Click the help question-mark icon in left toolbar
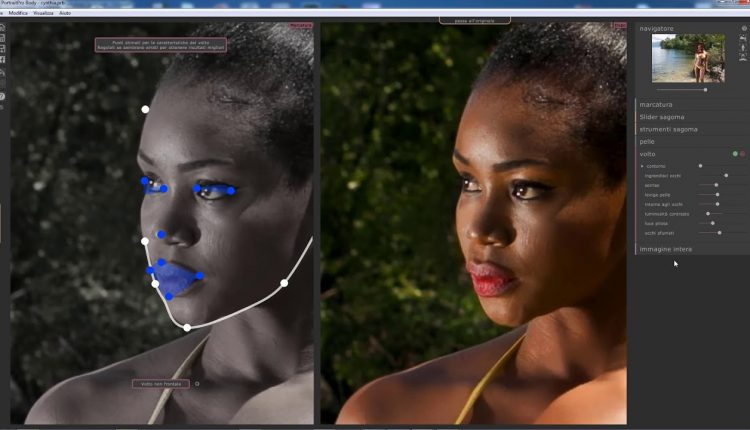750x430 pixels. click(x=2, y=97)
